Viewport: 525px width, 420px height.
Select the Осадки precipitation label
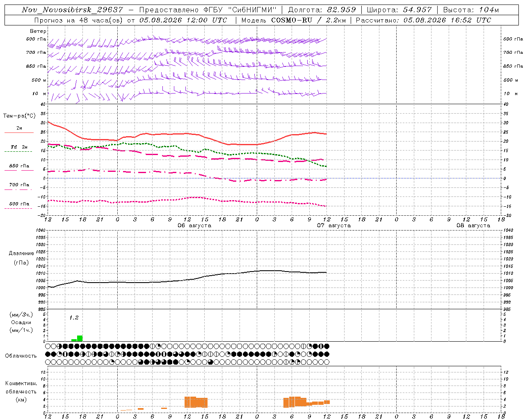pos(21,322)
